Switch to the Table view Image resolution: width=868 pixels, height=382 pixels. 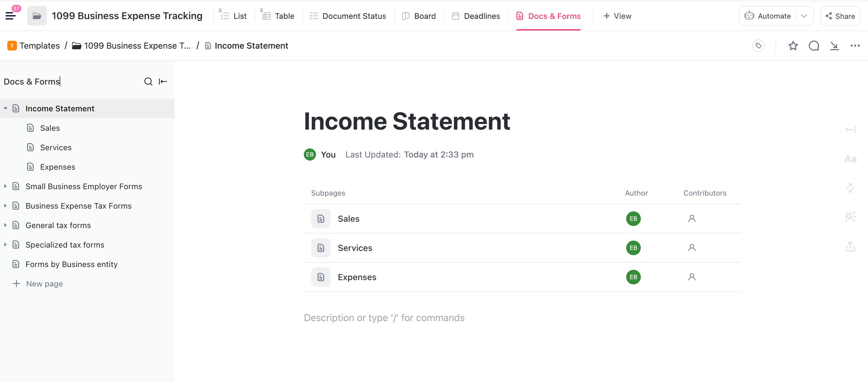284,16
